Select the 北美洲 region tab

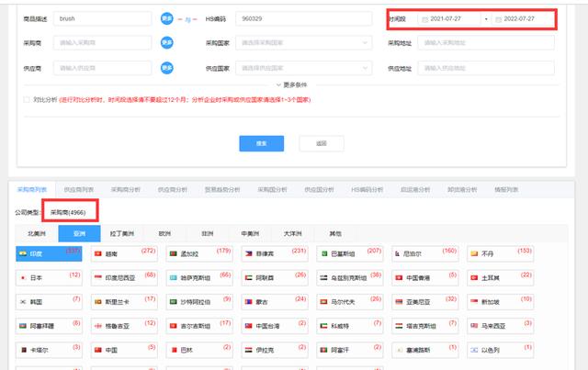37,233
